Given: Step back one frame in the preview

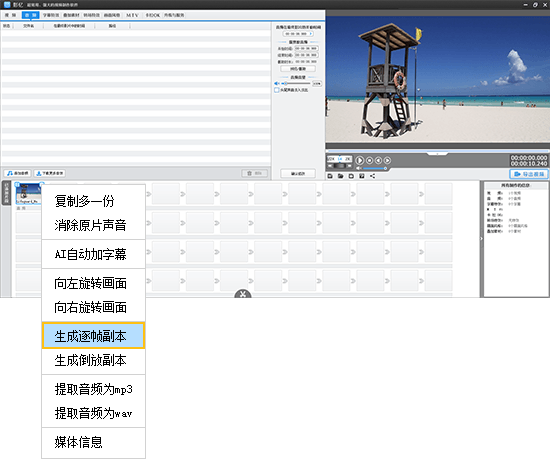Looking at the screenshot, I should click(378, 160).
